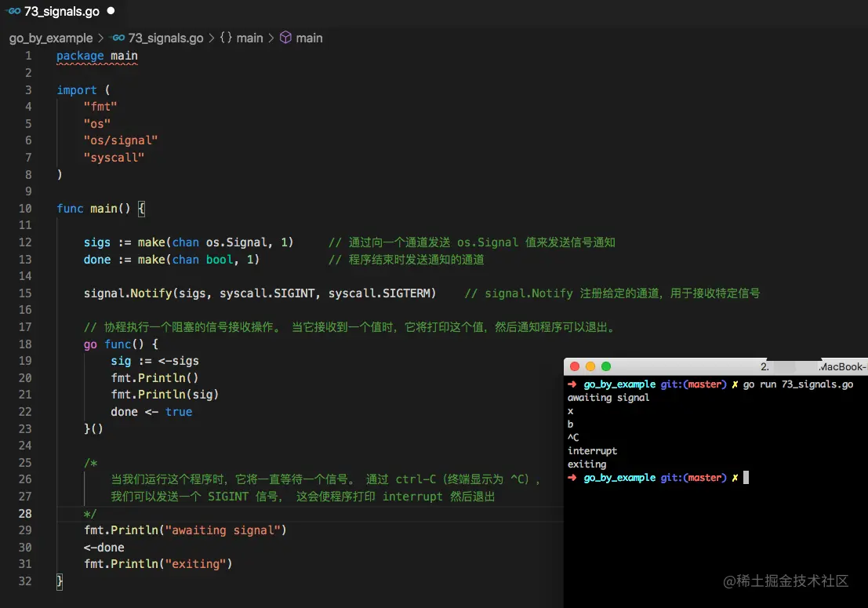
Task: Open 73_signals.go breadcrumb item
Action: point(165,38)
